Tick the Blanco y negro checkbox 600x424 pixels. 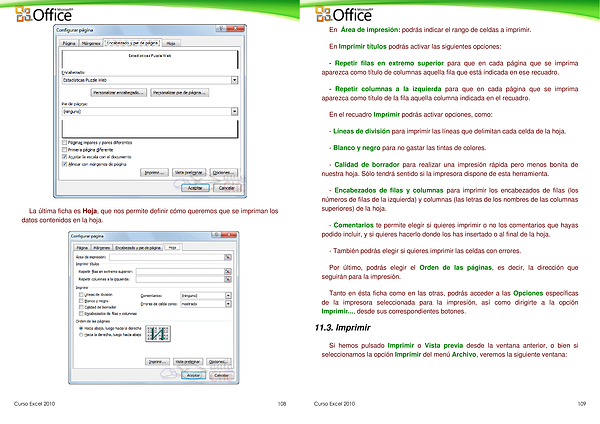81,301
